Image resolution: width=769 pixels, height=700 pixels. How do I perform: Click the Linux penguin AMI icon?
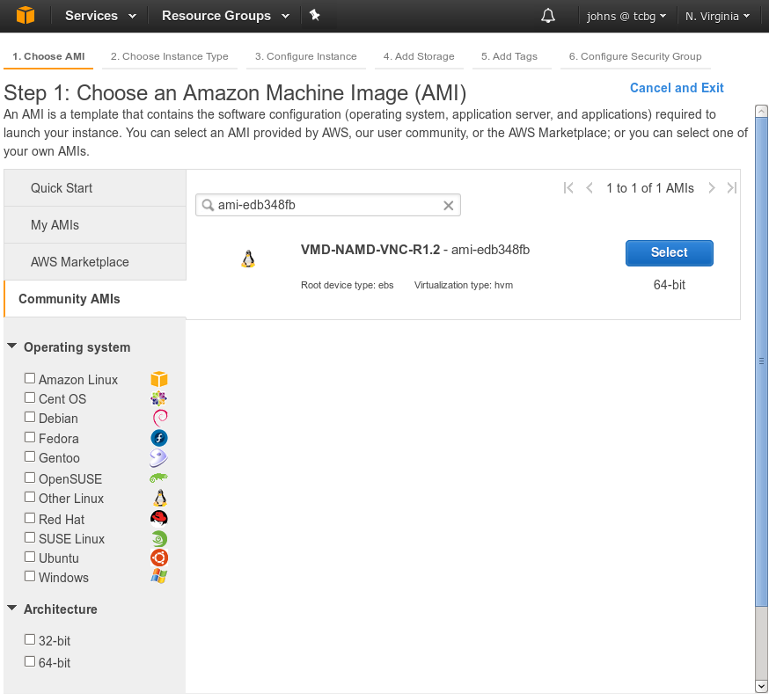pos(248,259)
